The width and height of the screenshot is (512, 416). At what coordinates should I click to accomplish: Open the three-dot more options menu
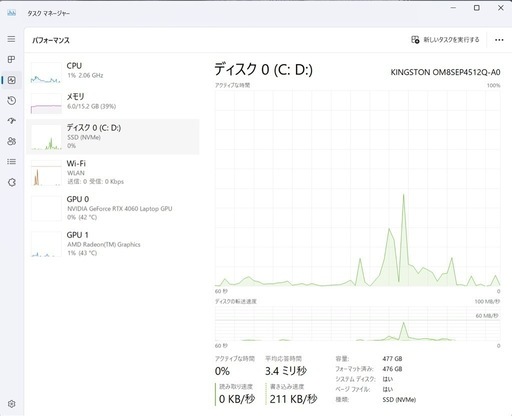[x=499, y=40]
